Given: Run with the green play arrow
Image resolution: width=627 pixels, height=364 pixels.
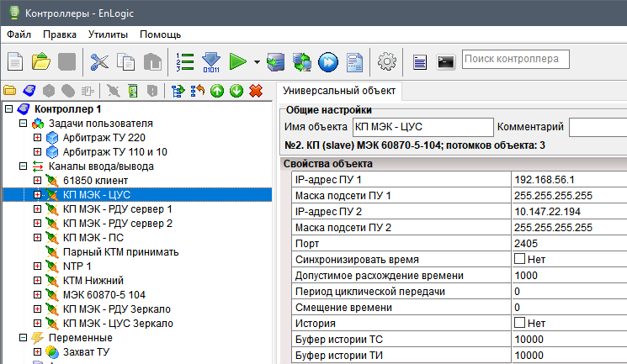Looking at the screenshot, I should (238, 62).
